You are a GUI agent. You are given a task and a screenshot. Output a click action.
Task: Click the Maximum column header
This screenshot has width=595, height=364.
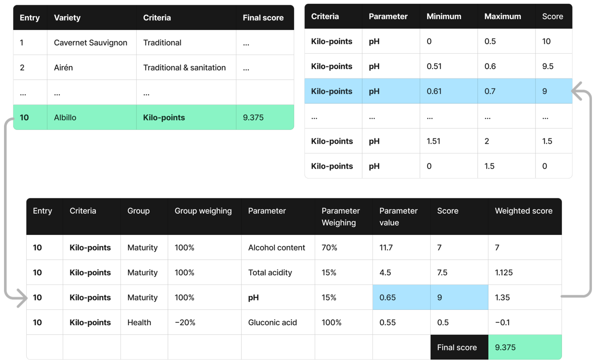tap(503, 16)
